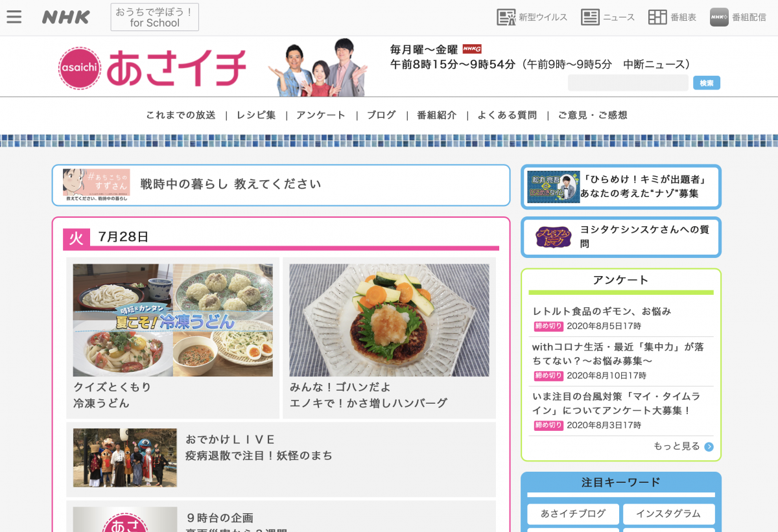
Task: Click the NHK logo
Action: point(66,17)
